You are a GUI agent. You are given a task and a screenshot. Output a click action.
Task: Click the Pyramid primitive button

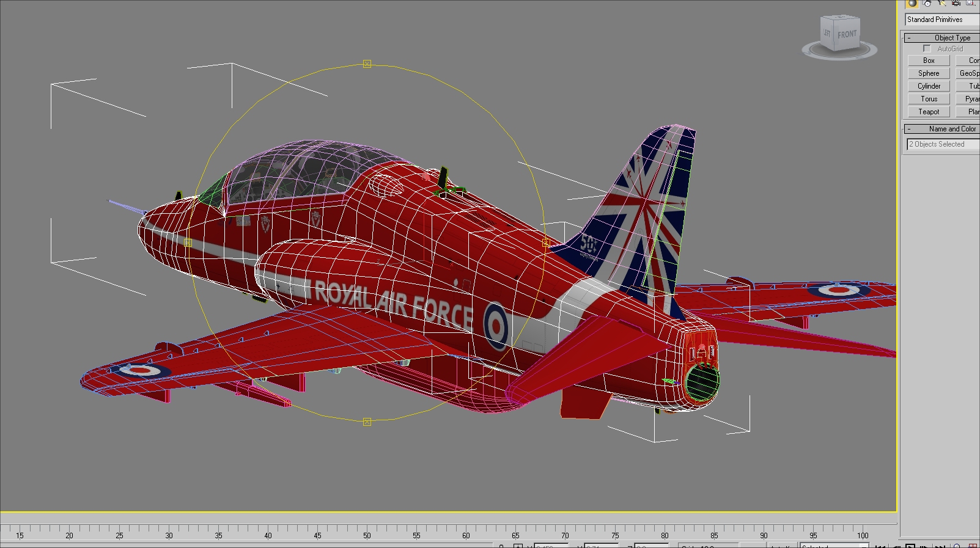[968, 99]
